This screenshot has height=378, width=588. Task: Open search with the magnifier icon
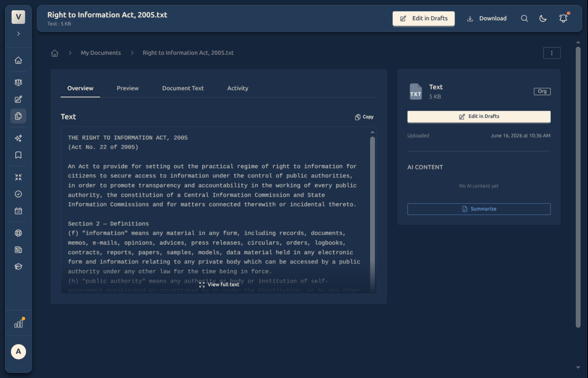coord(524,18)
